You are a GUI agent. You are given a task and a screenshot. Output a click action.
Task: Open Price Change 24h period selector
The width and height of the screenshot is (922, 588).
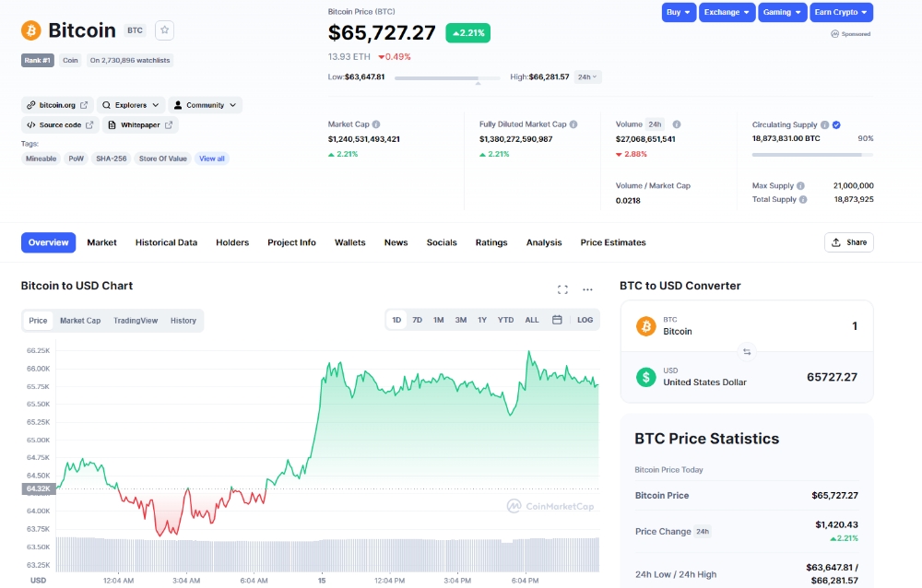[703, 531]
